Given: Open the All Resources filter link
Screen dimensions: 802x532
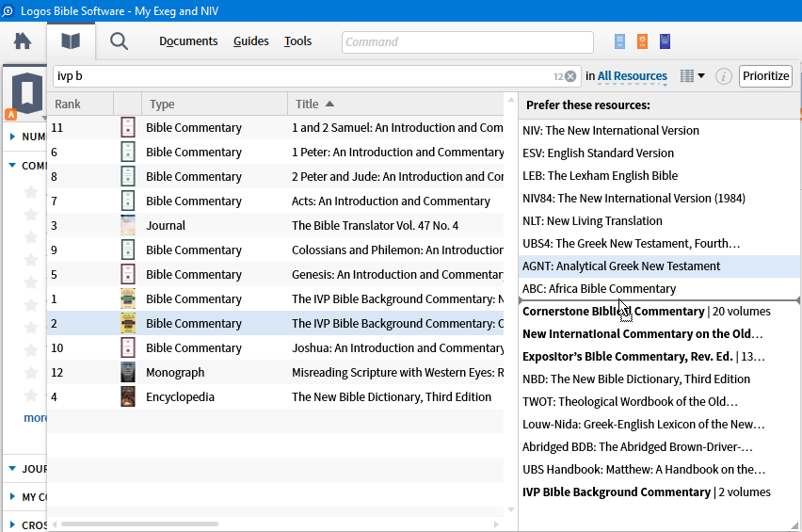Looking at the screenshot, I should [x=633, y=76].
